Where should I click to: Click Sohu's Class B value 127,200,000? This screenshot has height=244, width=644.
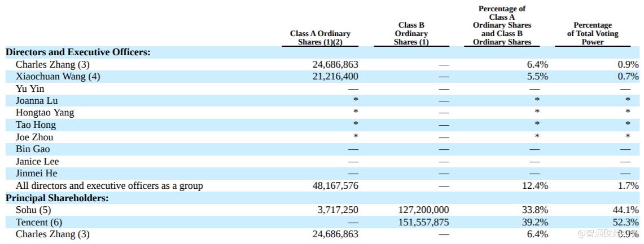point(424,210)
